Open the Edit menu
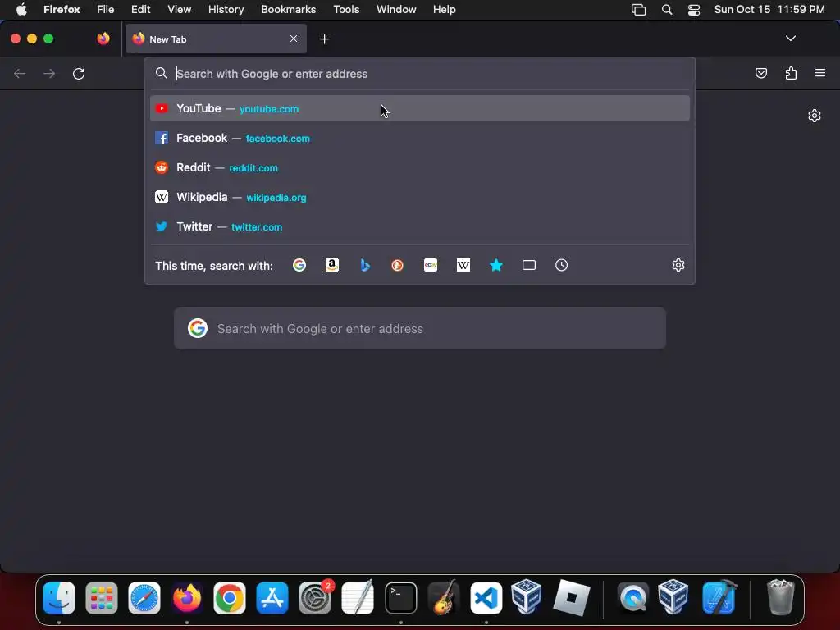840x630 pixels. tap(141, 10)
